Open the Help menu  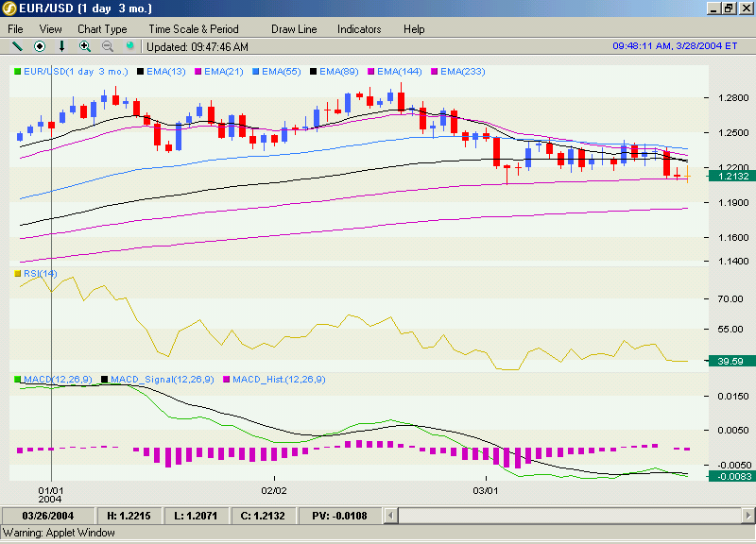(x=414, y=29)
